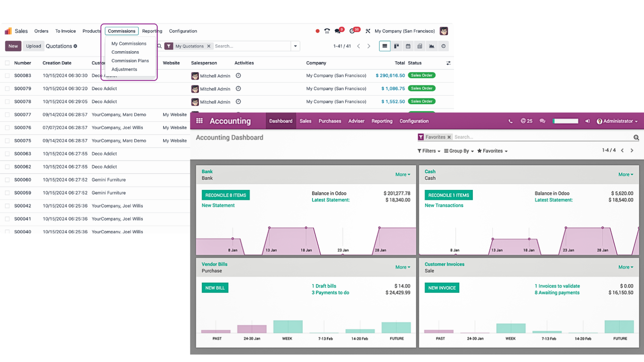Focus the Accounting dashboard search field

point(542,137)
